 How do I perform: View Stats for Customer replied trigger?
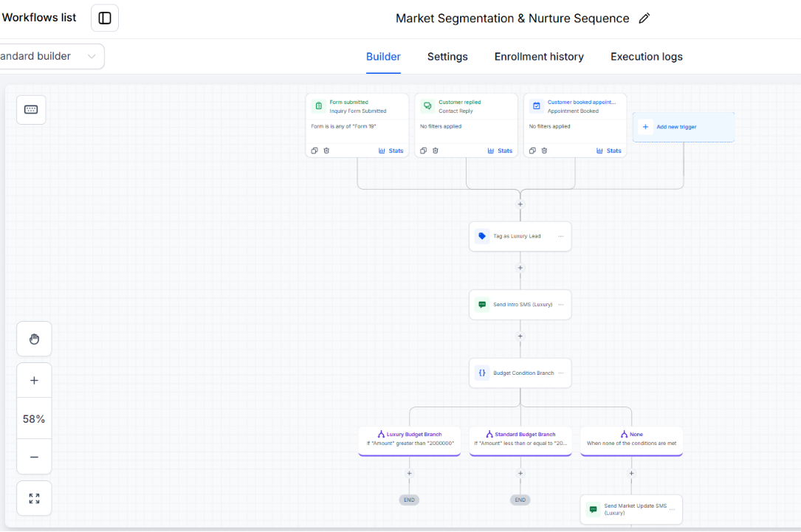(500, 151)
